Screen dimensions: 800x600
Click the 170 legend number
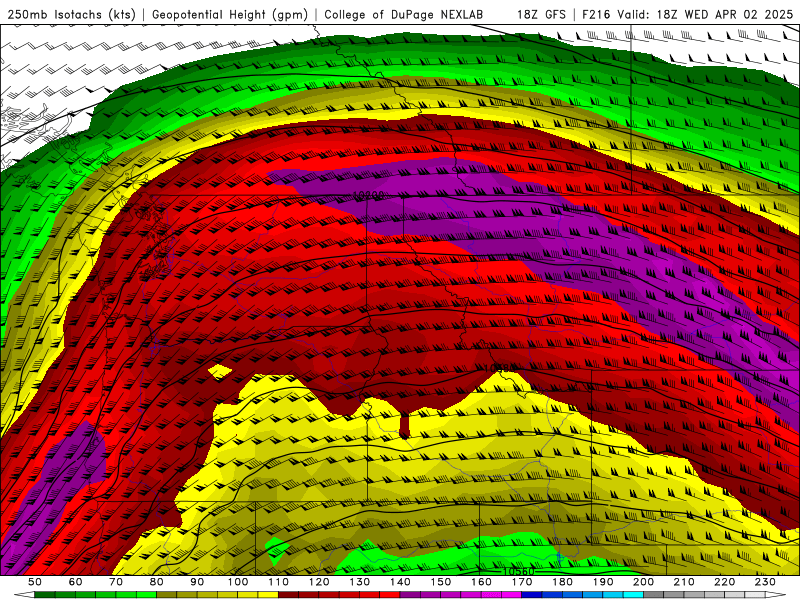[522, 582]
